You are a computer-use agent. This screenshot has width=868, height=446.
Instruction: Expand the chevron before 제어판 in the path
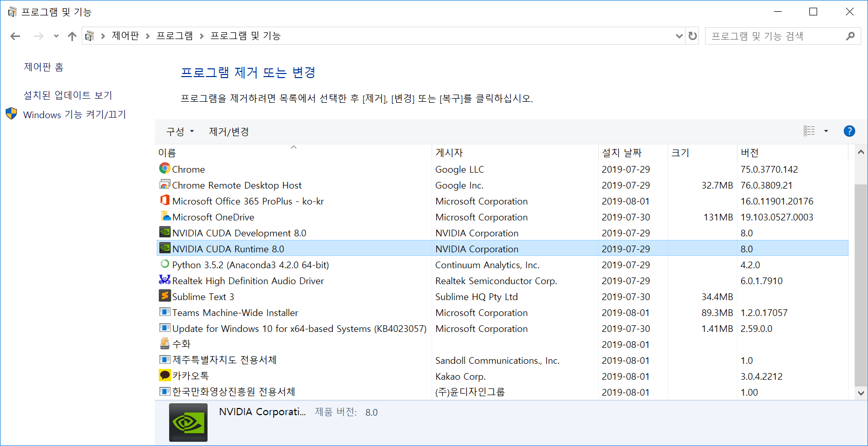(103, 36)
